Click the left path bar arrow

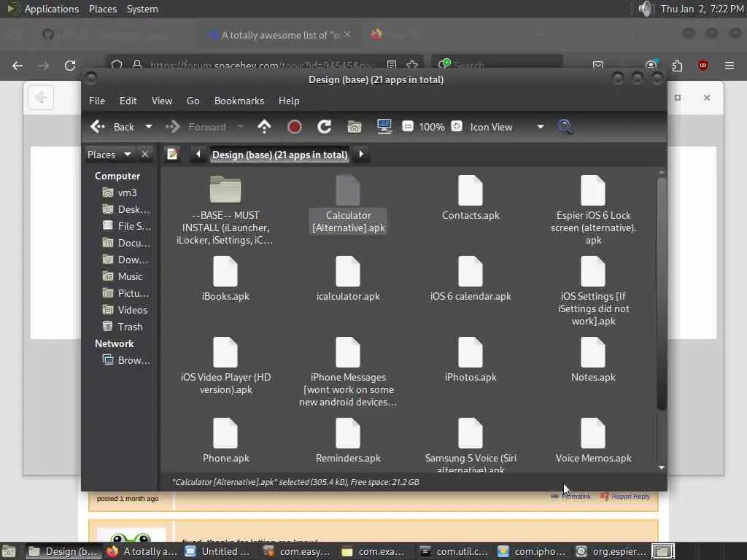(198, 155)
